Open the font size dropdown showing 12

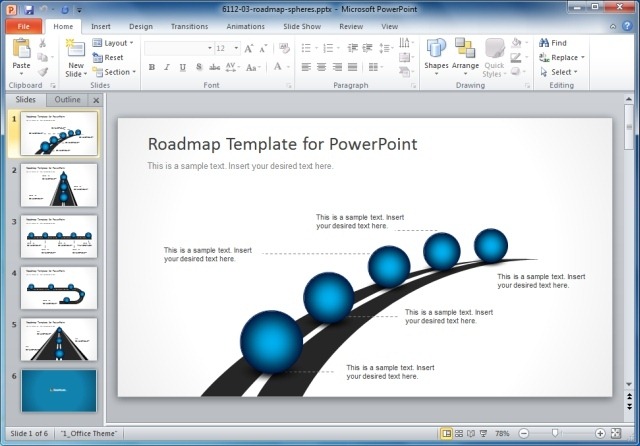(x=236, y=48)
